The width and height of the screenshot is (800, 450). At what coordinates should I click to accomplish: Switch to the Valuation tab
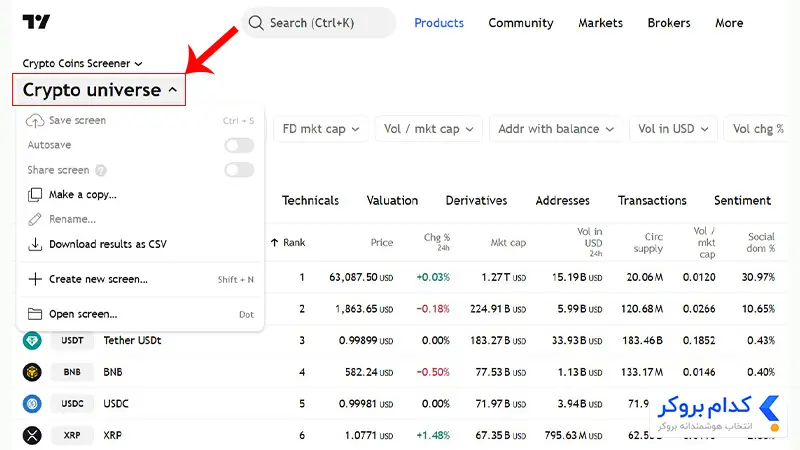392,201
